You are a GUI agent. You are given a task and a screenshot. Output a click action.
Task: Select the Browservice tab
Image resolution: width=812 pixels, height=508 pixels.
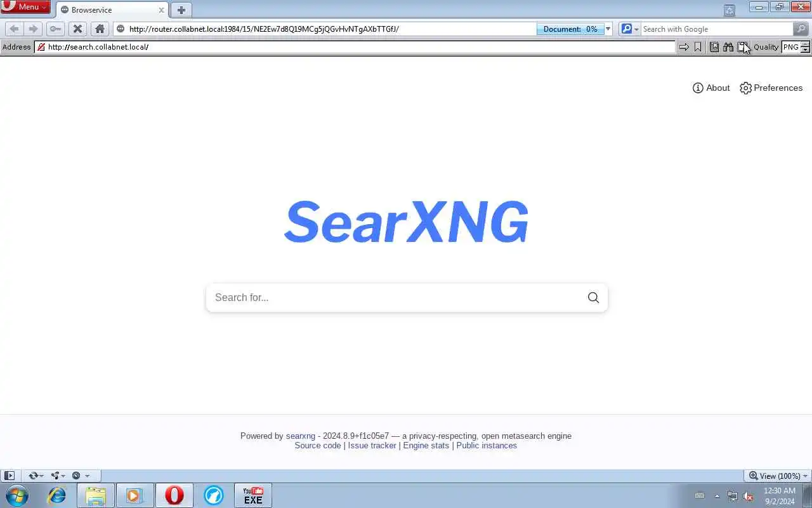pyautogui.click(x=112, y=10)
